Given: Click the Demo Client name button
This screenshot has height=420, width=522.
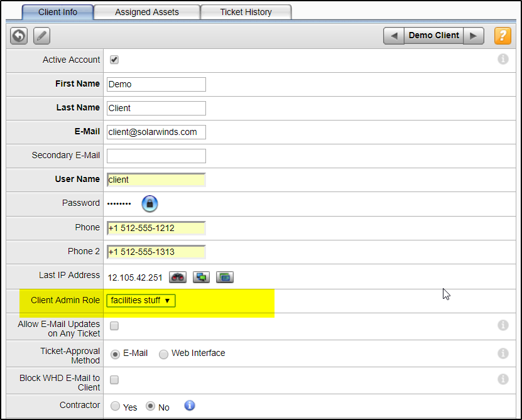Looking at the screenshot, I should (434, 36).
